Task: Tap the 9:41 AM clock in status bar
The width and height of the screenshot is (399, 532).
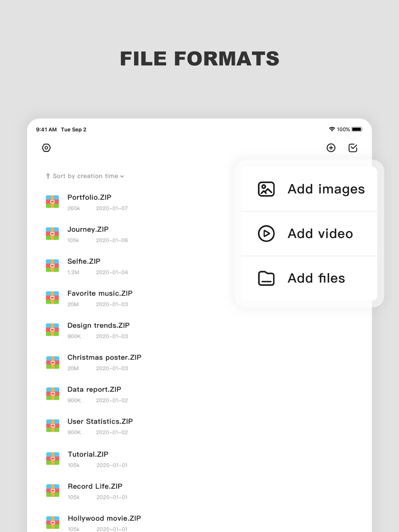Action: click(46, 130)
